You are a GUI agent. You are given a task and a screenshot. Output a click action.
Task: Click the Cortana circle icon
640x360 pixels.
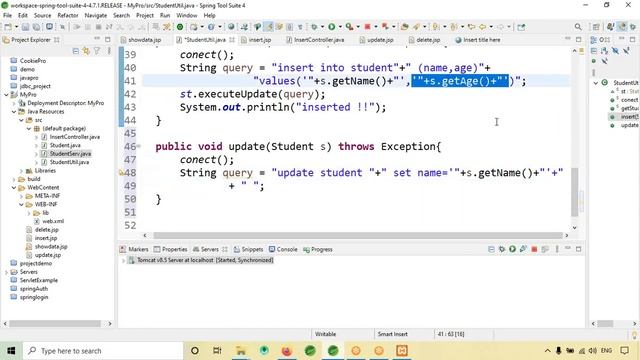(x=195, y=351)
